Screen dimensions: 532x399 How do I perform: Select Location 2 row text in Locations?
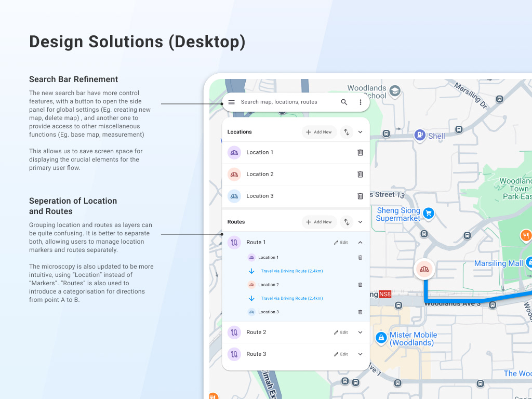pos(260,174)
